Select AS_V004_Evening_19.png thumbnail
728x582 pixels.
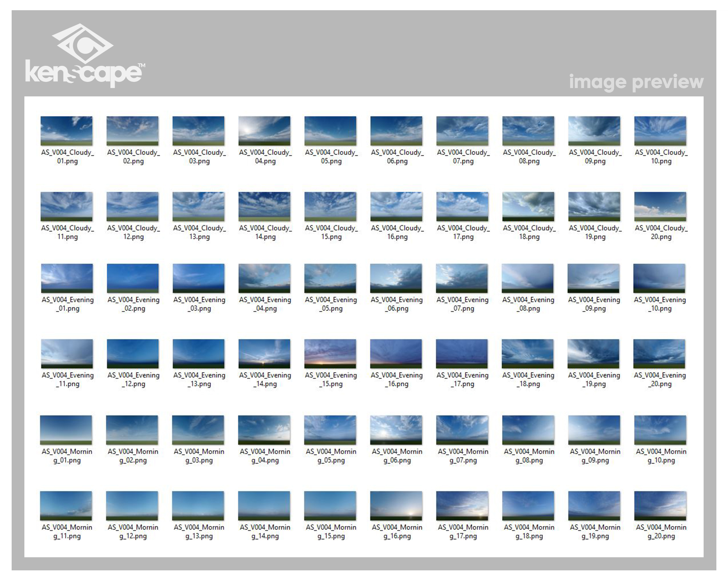593,354
